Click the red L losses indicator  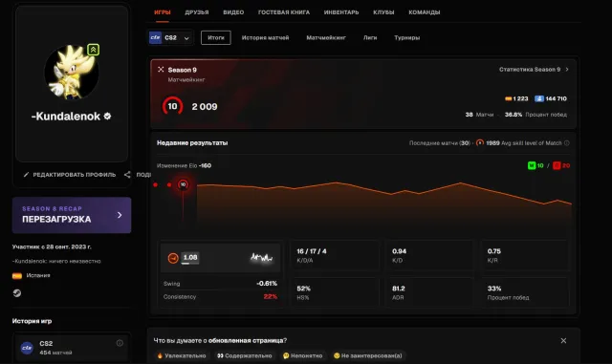[557, 165]
